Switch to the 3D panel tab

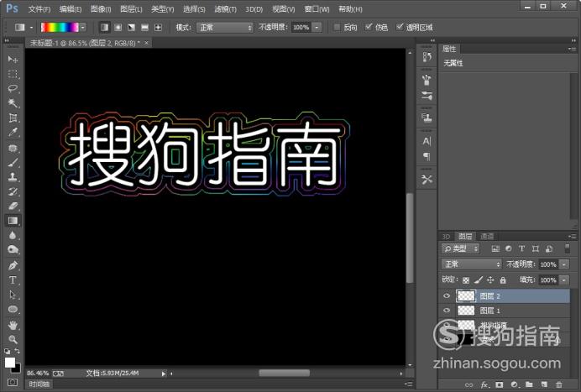click(446, 237)
